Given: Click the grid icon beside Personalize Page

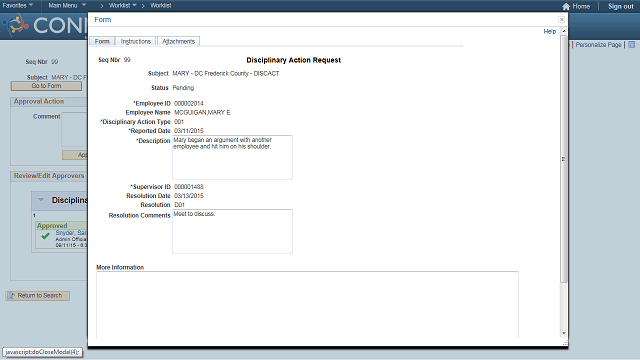Looking at the screenshot, I should pos(631,44).
